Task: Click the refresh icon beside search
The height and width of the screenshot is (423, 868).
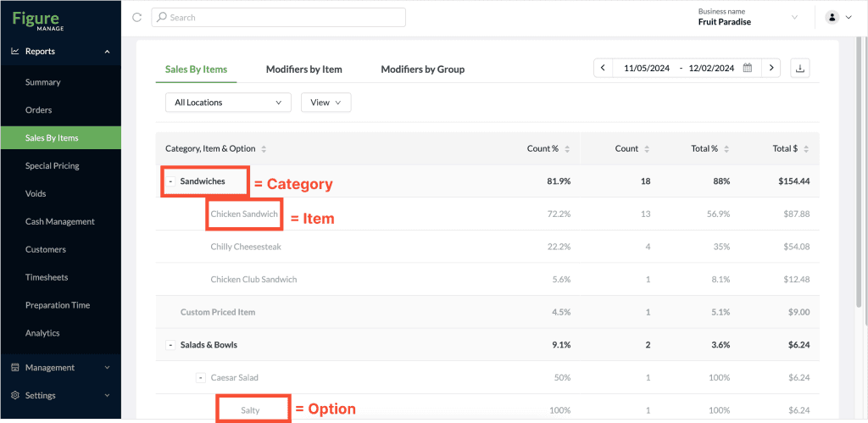Action: [x=137, y=17]
